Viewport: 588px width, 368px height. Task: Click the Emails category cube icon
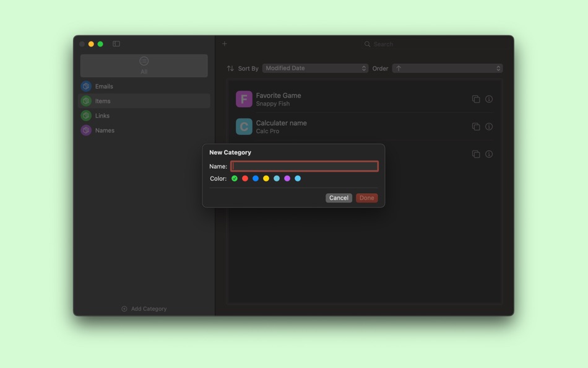(x=86, y=86)
